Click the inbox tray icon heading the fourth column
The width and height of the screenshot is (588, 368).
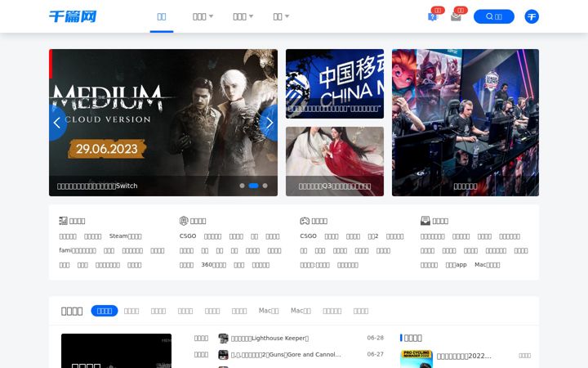point(425,221)
